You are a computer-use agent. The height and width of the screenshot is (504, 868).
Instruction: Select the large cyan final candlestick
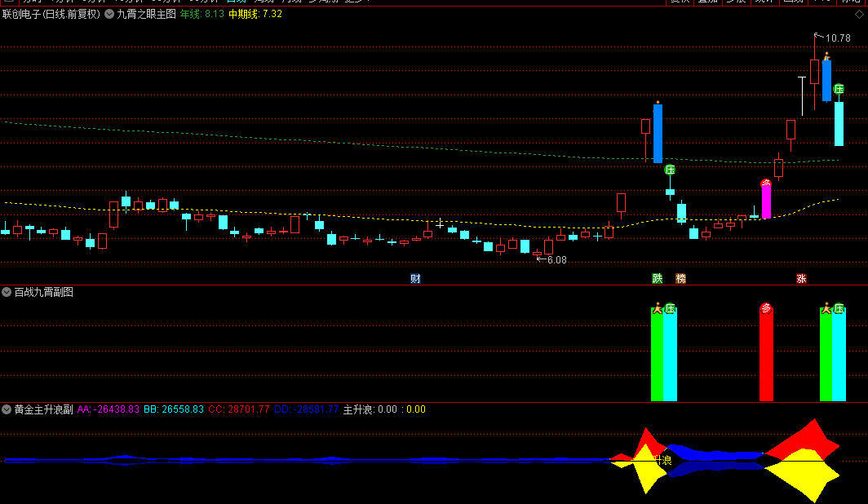839,124
